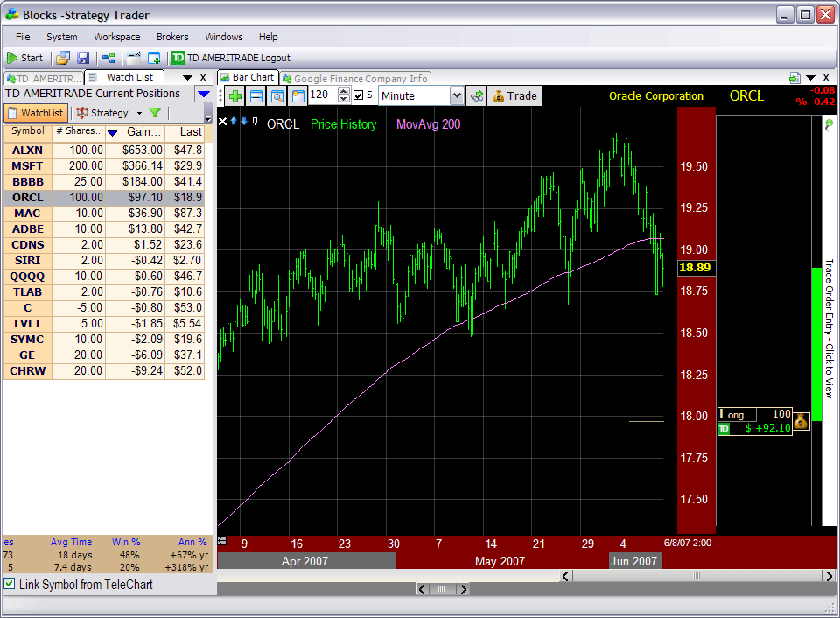The height and width of the screenshot is (618, 840).
Task: Select the CHRW symbol in watchlist
Action: click(27, 371)
